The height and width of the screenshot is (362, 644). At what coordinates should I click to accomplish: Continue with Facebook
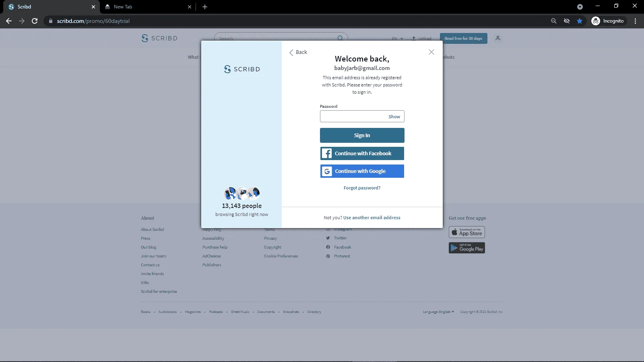pyautogui.click(x=362, y=153)
